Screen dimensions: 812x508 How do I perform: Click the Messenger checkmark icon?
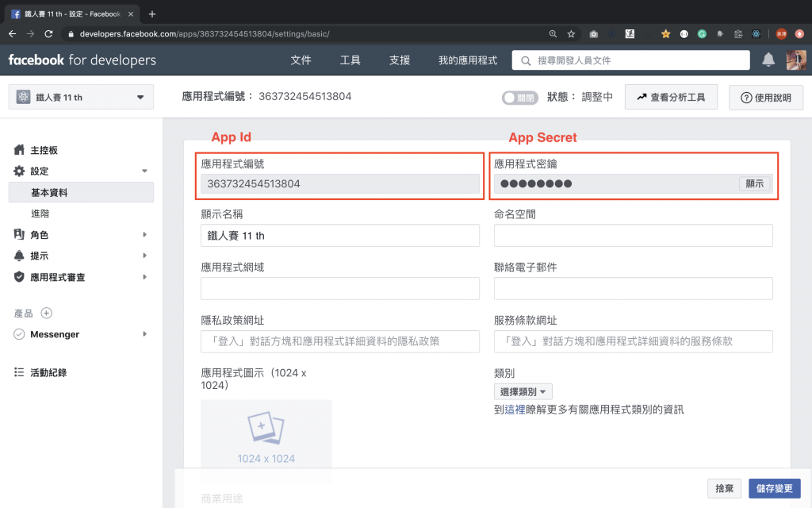point(19,334)
